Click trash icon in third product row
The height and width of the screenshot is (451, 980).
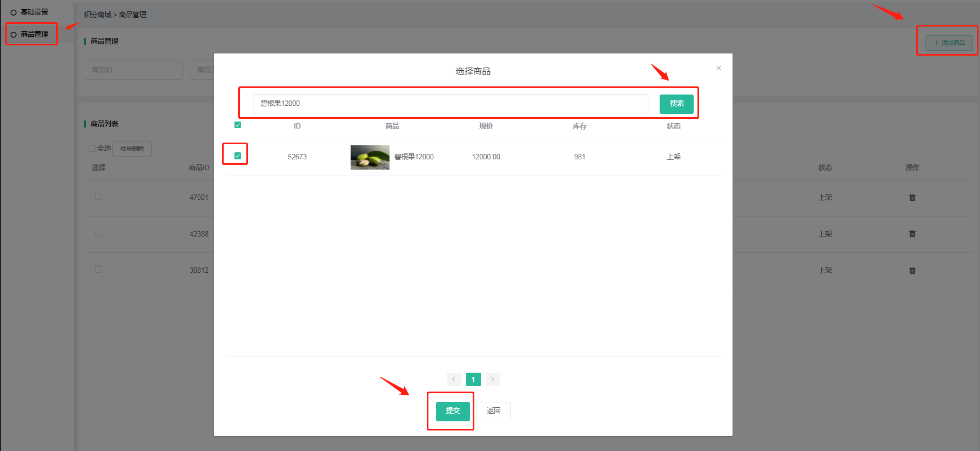click(912, 271)
